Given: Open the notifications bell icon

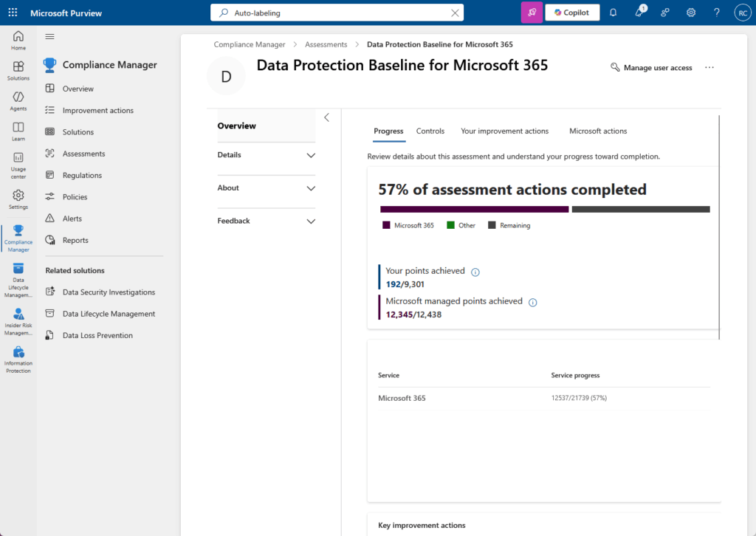Looking at the screenshot, I should pos(613,13).
